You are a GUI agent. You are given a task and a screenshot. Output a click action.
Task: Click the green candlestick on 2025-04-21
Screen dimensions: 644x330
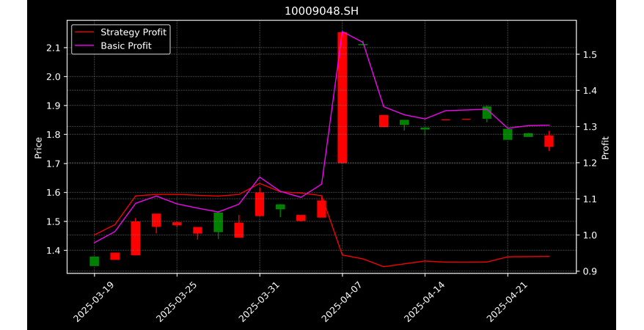508,134
